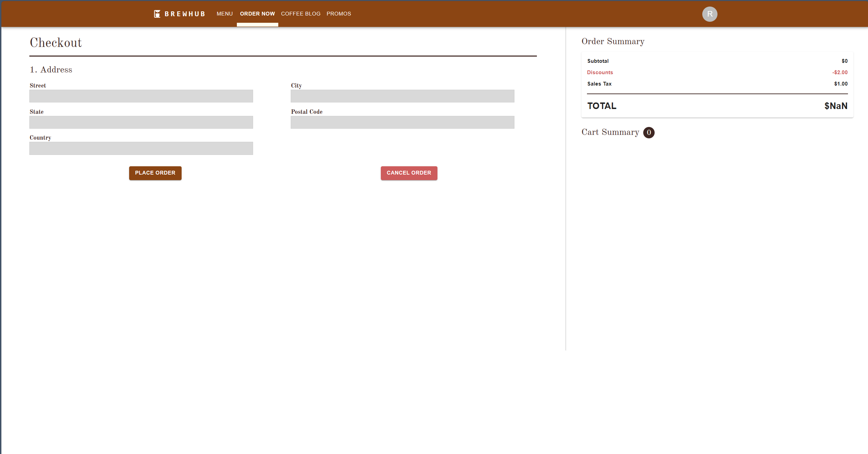Click the BrewHub coffee cup logo icon
The width and height of the screenshot is (868, 454).
click(157, 14)
